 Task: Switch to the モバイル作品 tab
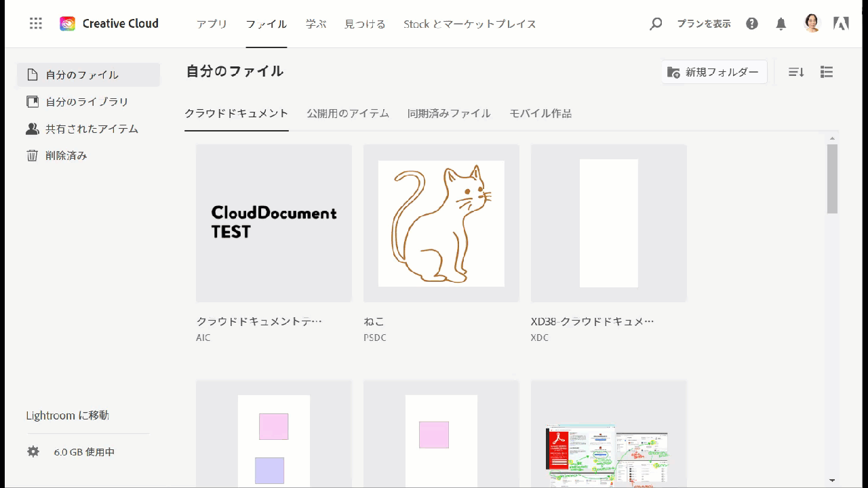(x=540, y=113)
